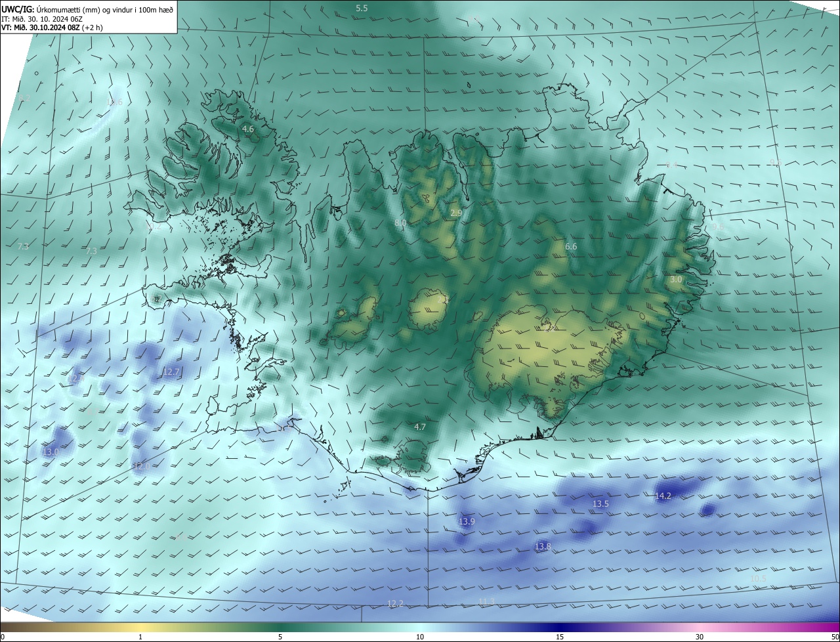Click the 13.9 value south of Iceland
The image size is (840, 642).
467,521
